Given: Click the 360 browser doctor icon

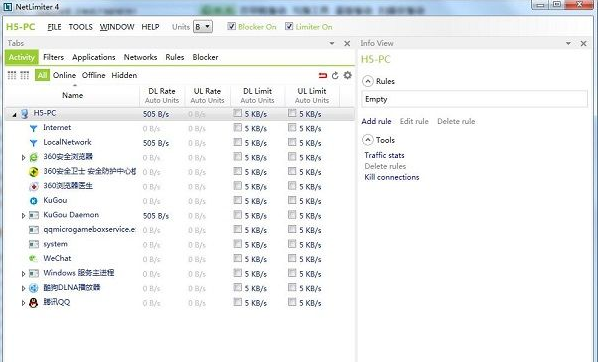Looking at the screenshot, I should click(34, 186).
